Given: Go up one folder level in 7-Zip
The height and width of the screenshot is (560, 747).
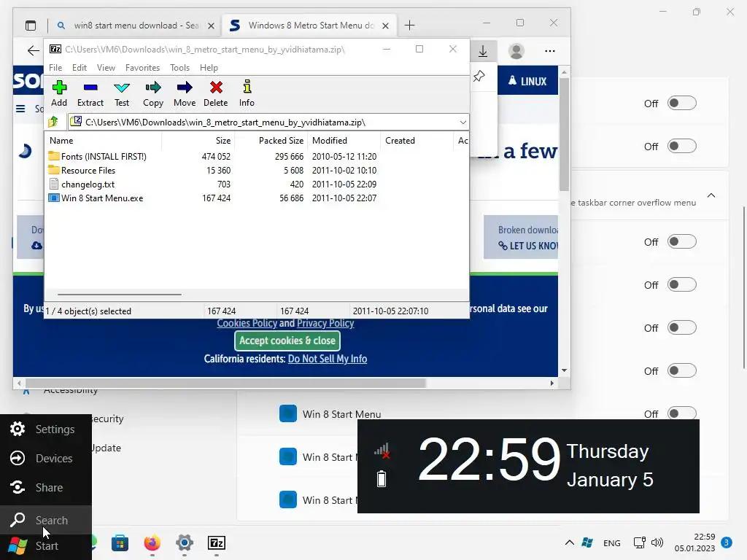Looking at the screenshot, I should (x=53, y=122).
